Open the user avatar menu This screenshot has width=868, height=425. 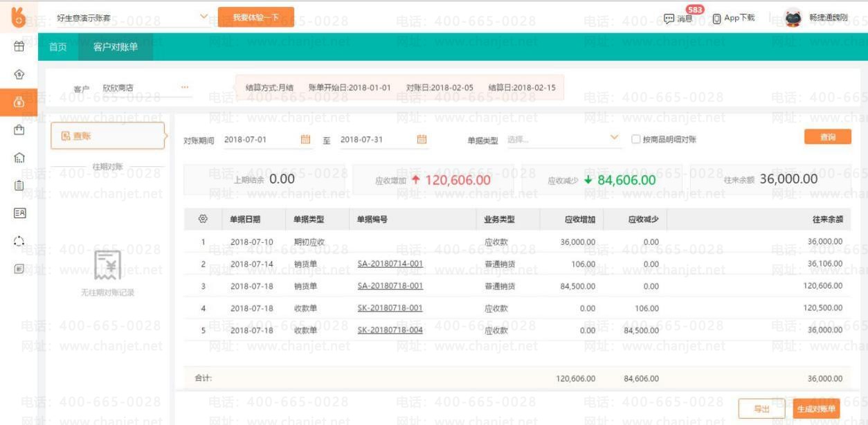coord(793,17)
